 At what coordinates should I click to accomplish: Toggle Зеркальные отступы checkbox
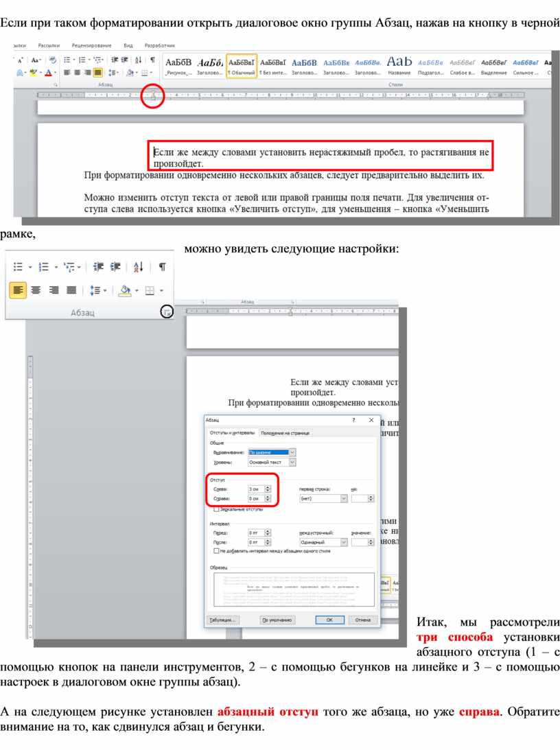(x=217, y=509)
